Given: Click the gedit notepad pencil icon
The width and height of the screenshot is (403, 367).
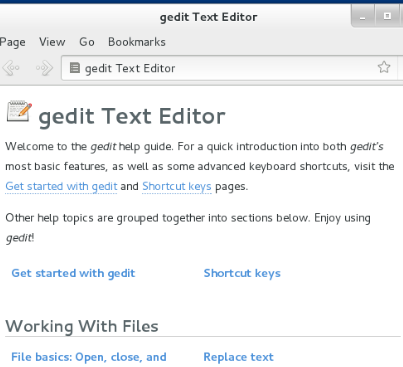Looking at the screenshot, I should point(19,111).
